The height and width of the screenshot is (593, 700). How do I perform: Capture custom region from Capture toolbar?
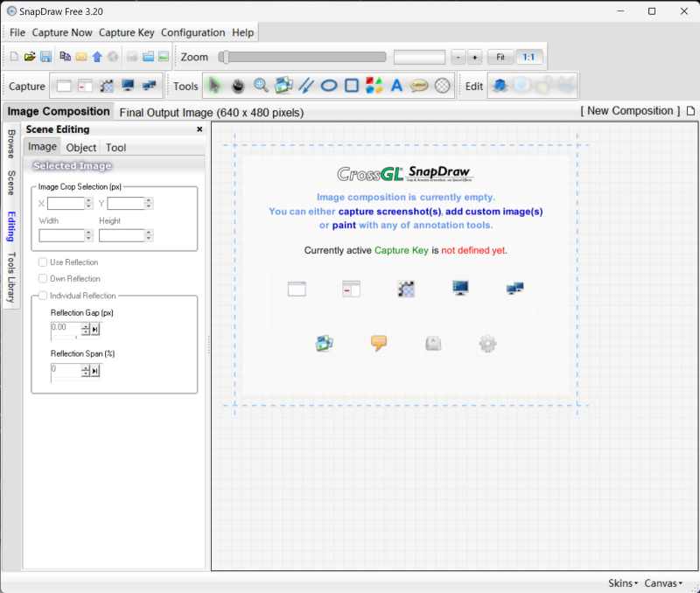[x=107, y=86]
